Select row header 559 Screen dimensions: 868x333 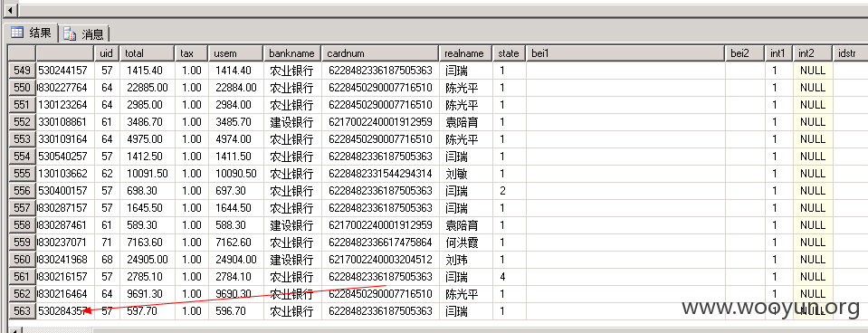[x=22, y=243]
